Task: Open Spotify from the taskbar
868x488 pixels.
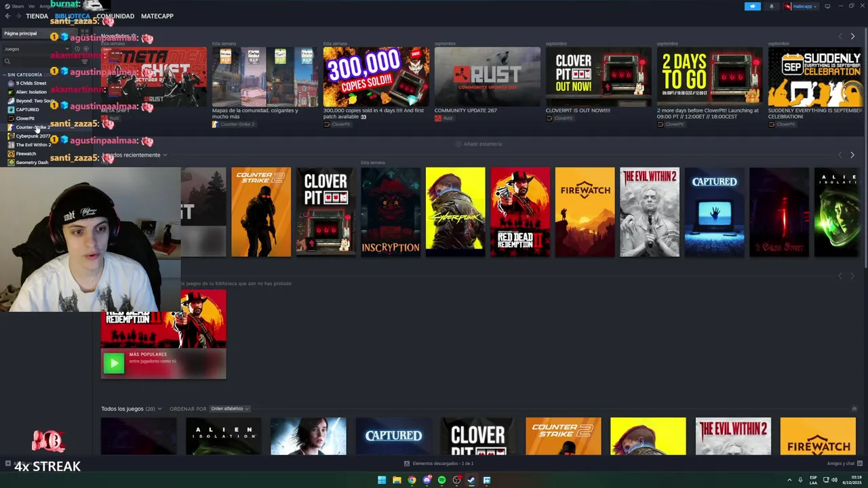Action: 441,480
